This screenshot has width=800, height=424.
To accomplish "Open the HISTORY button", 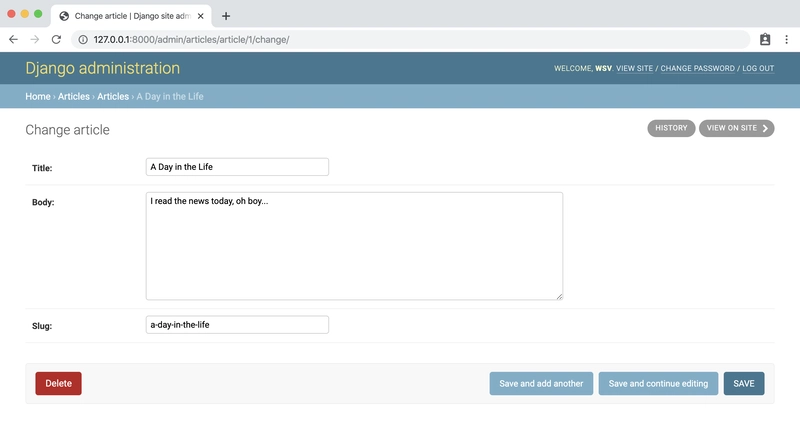I will (x=671, y=128).
